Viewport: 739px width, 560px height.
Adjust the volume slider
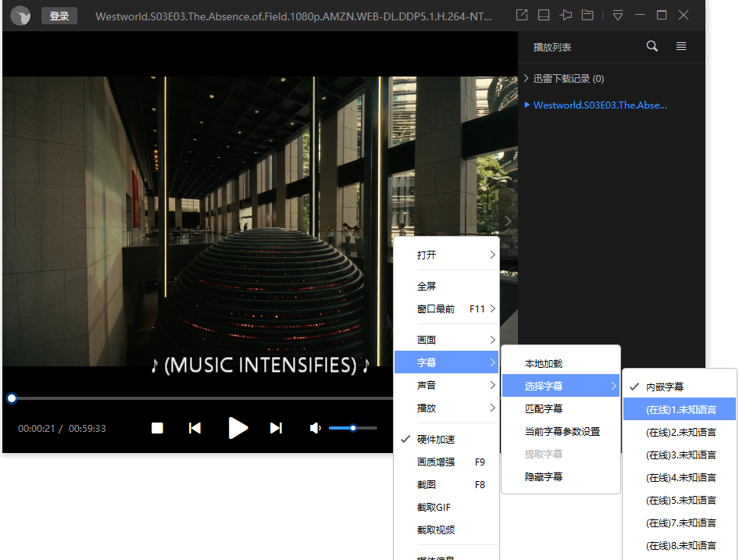353,428
